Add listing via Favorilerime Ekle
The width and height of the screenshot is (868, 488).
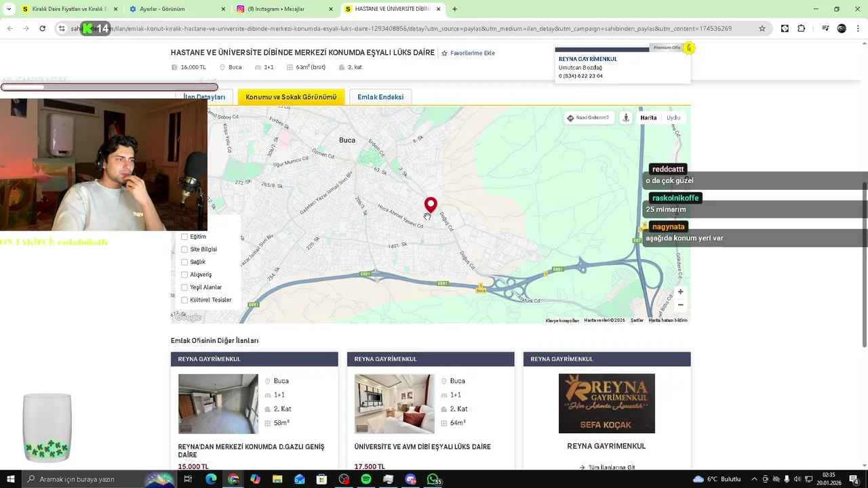(469, 53)
